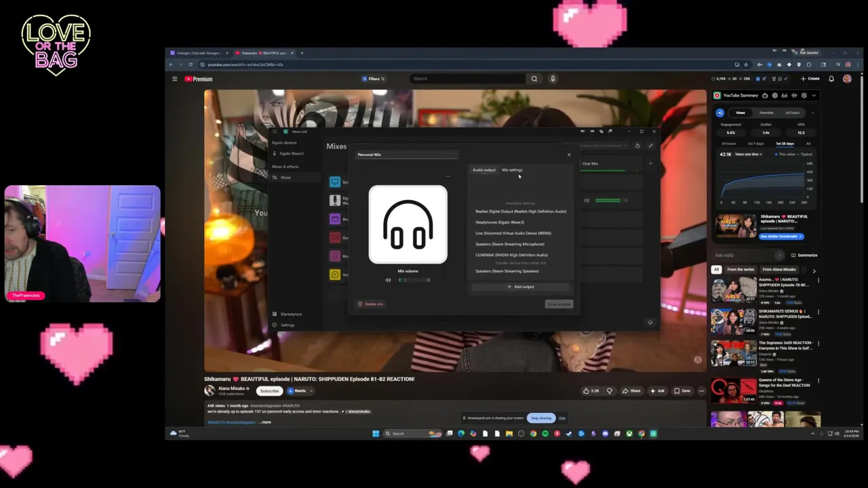Edit the Personal Mix name field
The height and width of the screenshot is (488, 868).
408,155
